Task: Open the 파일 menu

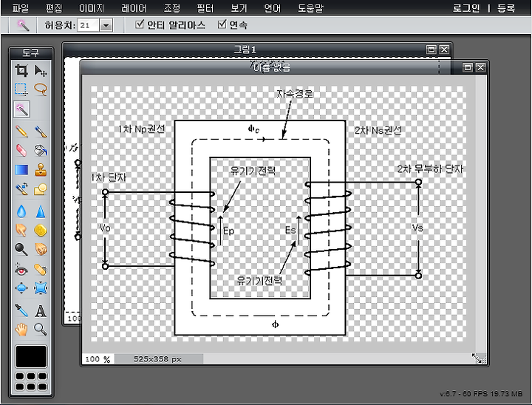Action: 21,8
